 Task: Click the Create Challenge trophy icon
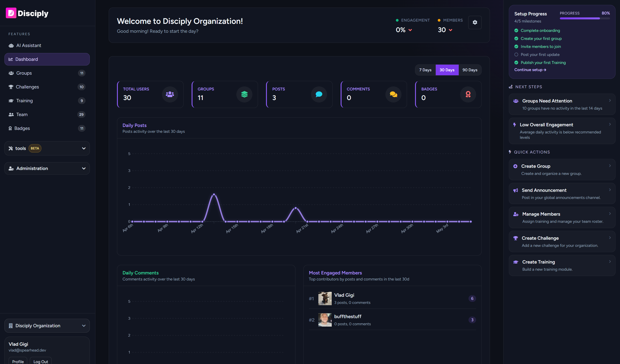[516, 238]
